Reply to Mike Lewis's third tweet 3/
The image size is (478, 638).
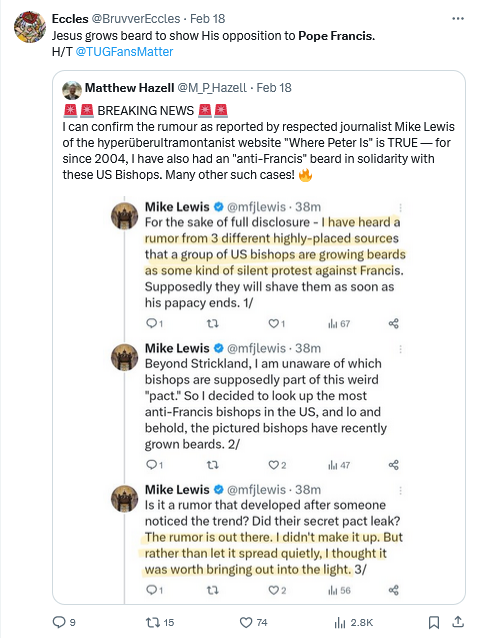154,590
